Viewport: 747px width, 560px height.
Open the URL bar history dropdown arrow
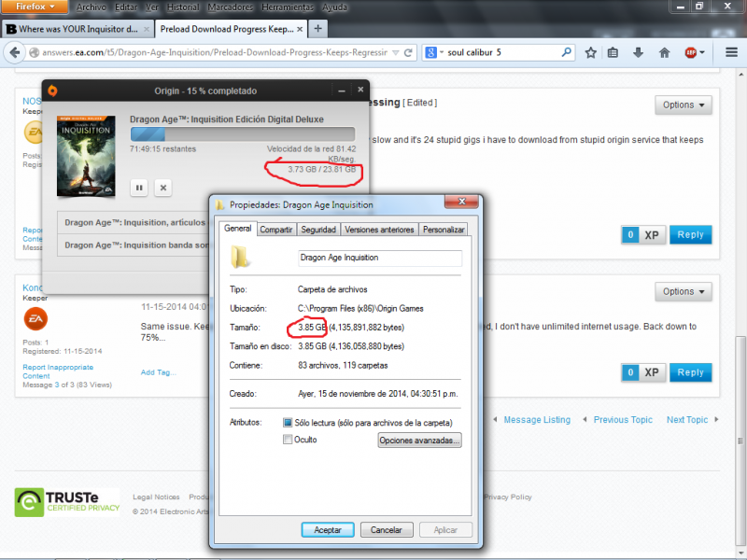coord(395,53)
